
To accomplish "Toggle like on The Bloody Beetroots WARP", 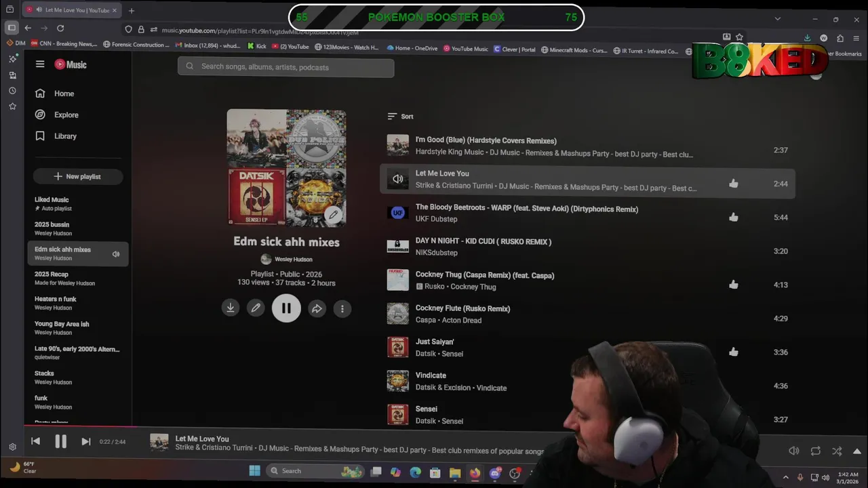I will coord(733,218).
